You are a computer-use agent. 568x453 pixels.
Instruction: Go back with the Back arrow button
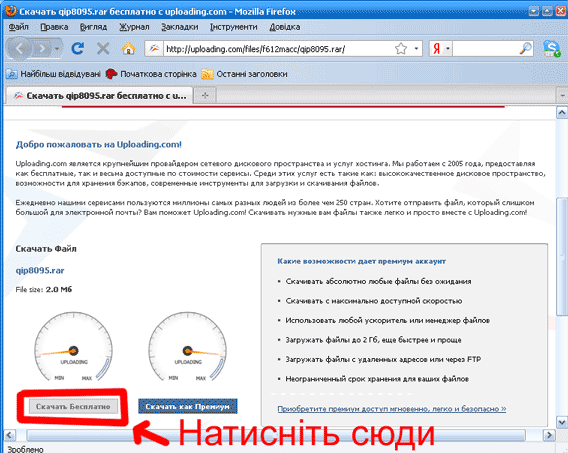click(x=19, y=48)
